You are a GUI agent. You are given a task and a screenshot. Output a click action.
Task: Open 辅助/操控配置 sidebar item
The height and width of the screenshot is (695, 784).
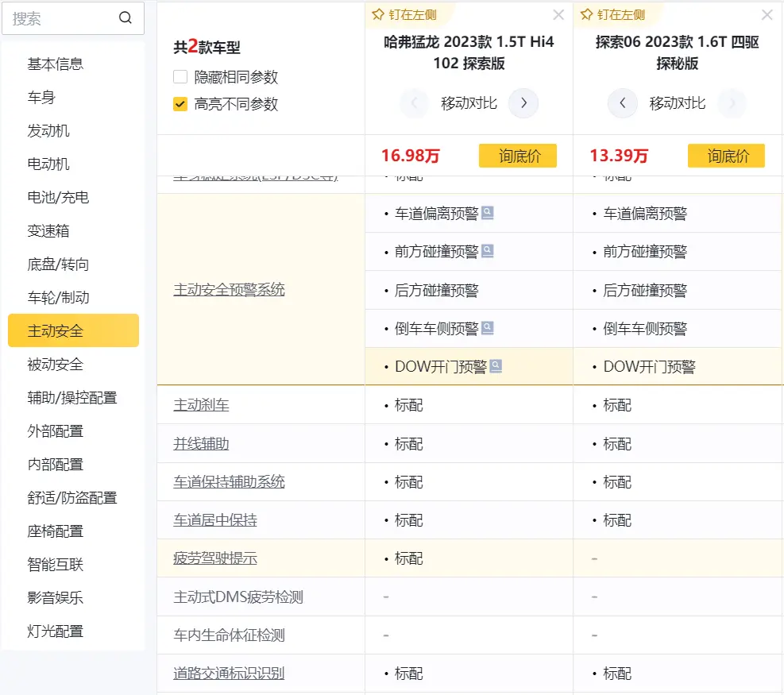[x=72, y=397]
